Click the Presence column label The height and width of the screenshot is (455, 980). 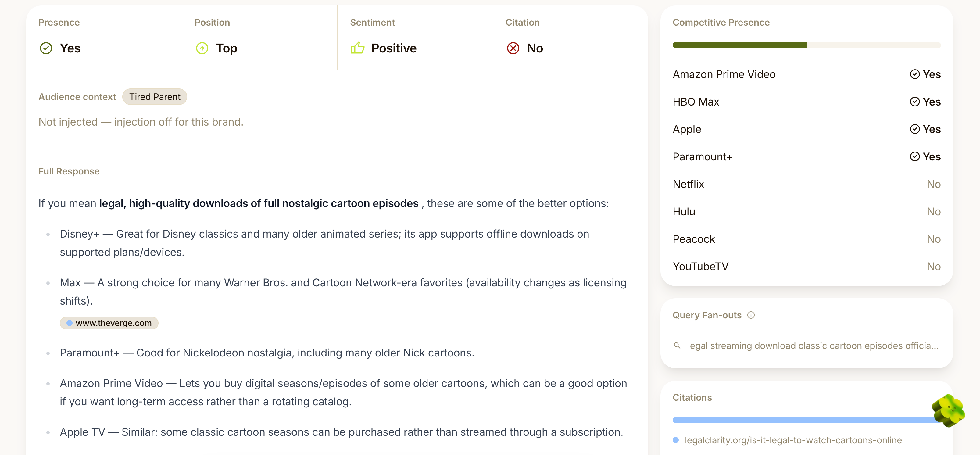59,23
